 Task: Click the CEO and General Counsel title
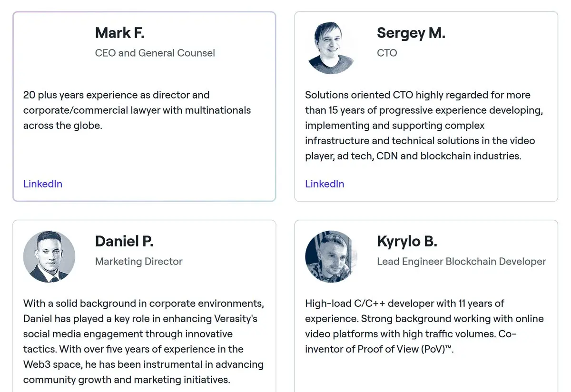pyautogui.click(x=155, y=53)
